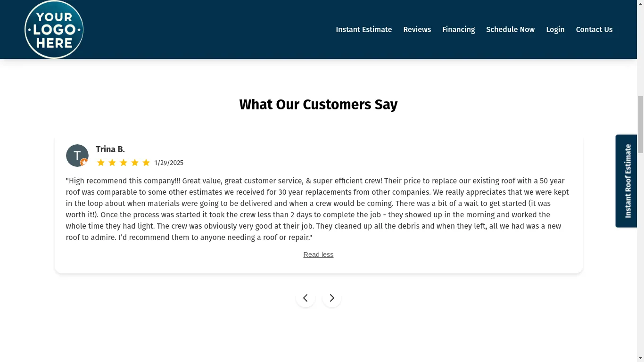Select Schedule Now in the header
The image size is (644, 362).
click(x=510, y=30)
